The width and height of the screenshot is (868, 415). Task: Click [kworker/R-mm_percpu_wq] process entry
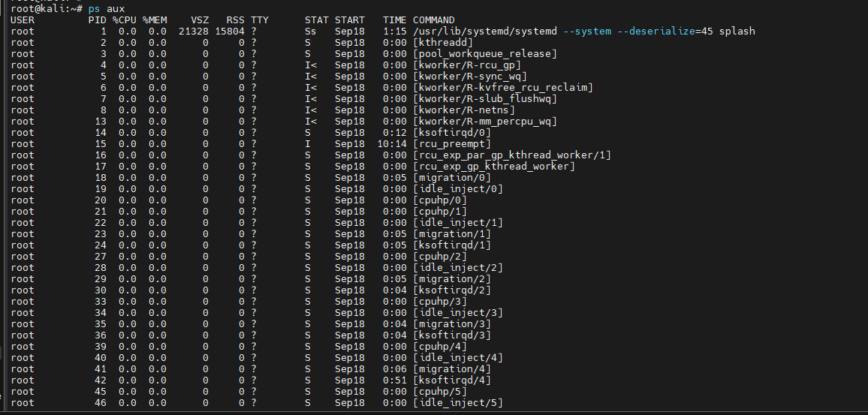(485, 121)
